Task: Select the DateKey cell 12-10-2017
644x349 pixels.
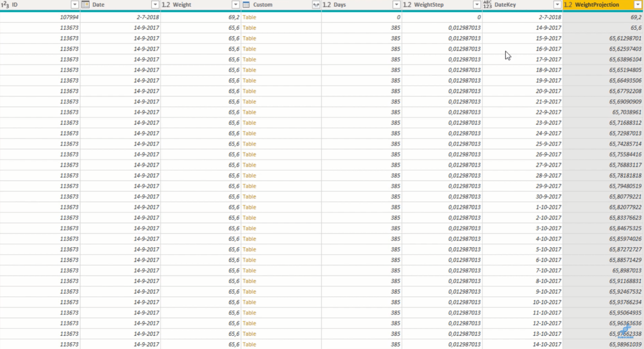Action: pos(522,323)
